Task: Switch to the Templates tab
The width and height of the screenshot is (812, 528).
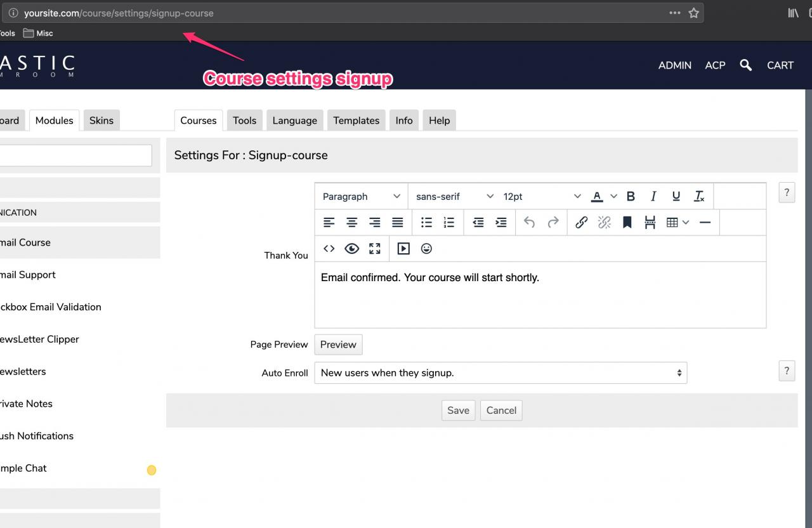Action: [356, 120]
